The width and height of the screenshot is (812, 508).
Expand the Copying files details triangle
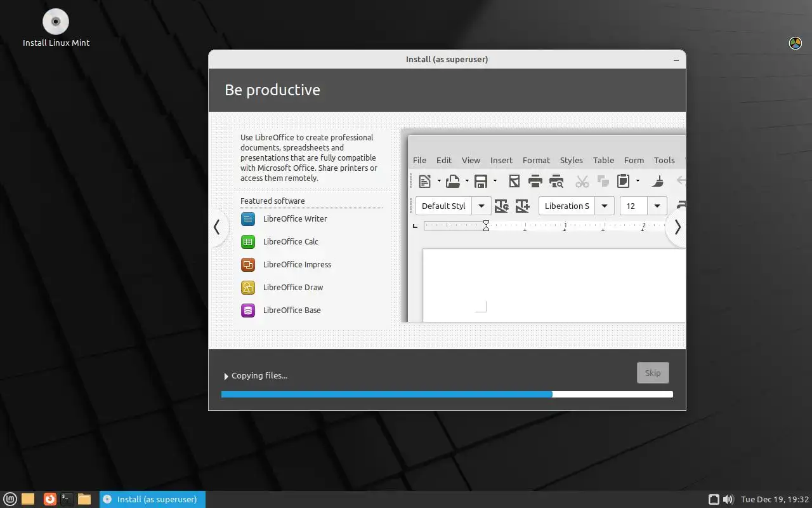[x=226, y=377]
